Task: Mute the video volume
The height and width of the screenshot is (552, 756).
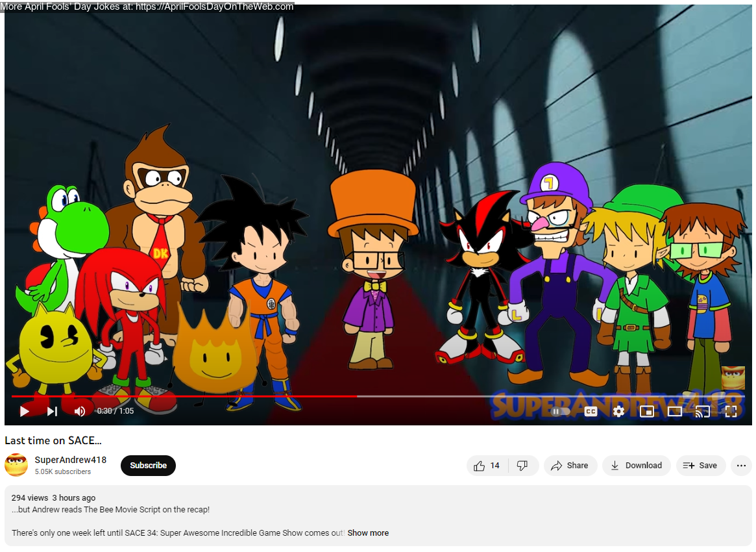Action: tap(80, 411)
